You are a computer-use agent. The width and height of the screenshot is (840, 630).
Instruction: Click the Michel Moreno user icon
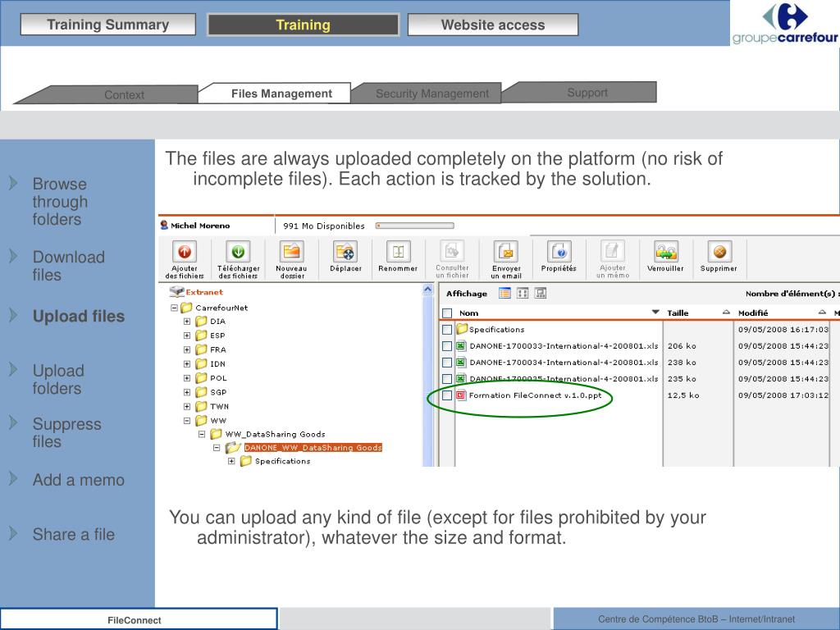(x=164, y=225)
